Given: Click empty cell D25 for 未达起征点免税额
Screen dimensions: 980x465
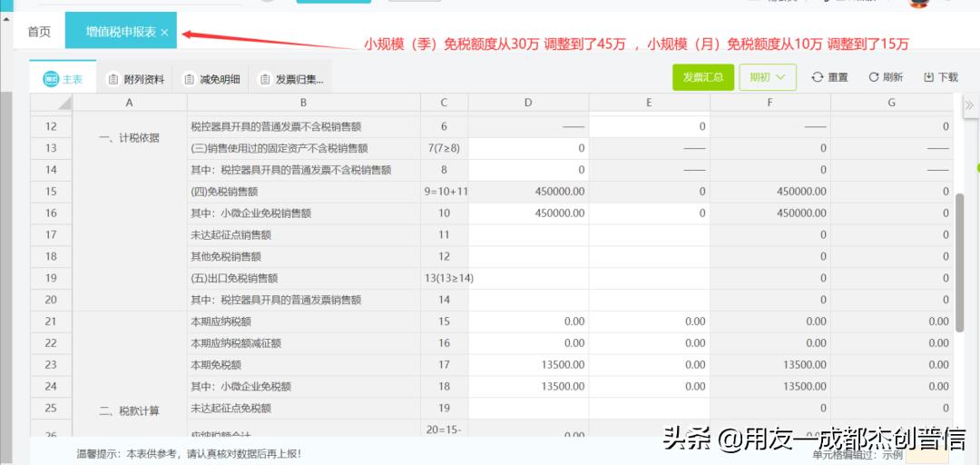Looking at the screenshot, I should pos(528,408).
